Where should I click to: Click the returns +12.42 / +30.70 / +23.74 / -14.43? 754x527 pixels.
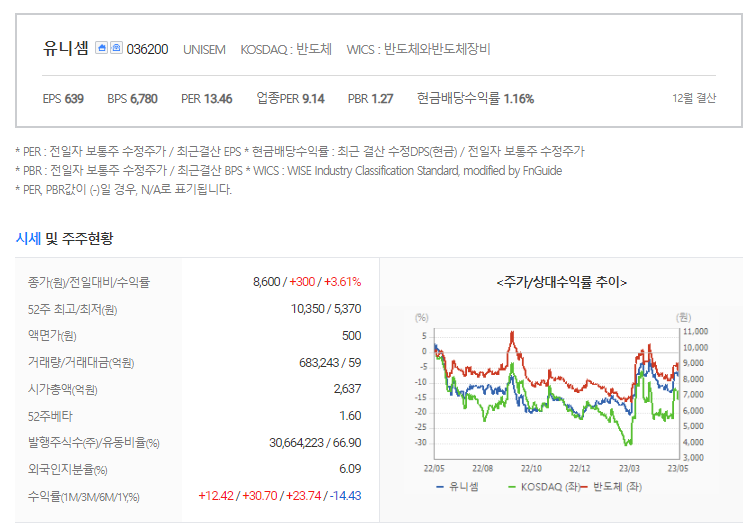279,496
